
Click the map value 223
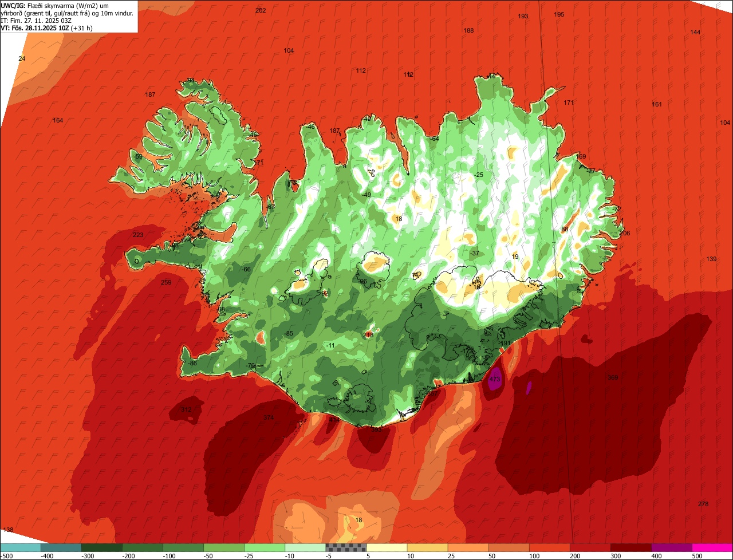point(138,235)
